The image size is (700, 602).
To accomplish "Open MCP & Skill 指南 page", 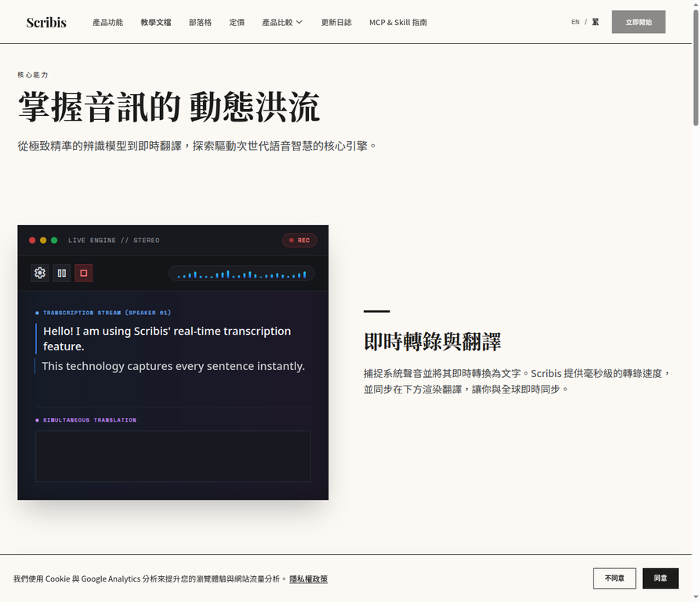I will click(397, 22).
